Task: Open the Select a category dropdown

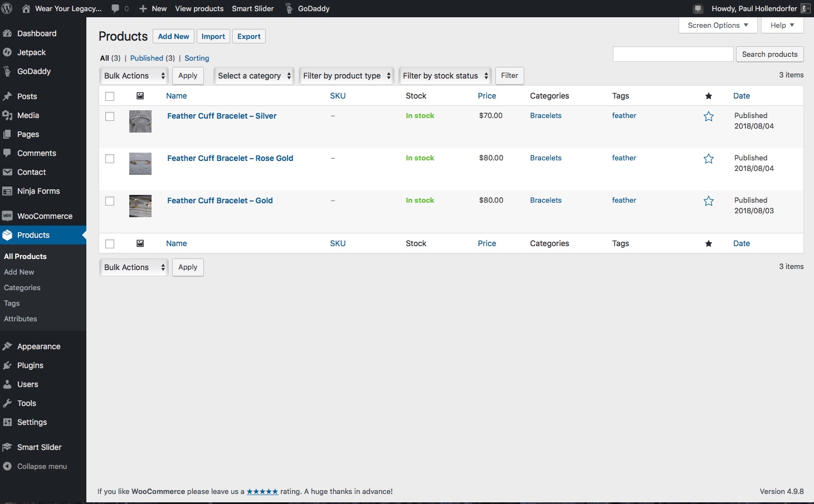Action: click(254, 76)
